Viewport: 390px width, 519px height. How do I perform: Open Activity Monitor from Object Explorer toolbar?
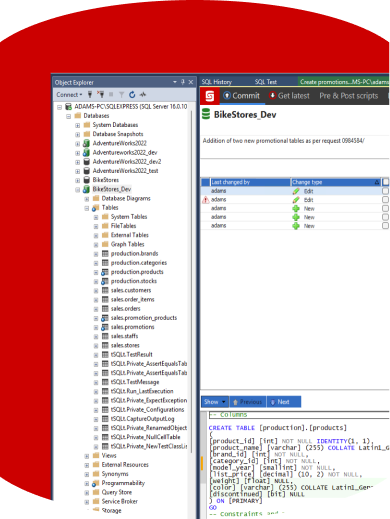click(x=143, y=95)
